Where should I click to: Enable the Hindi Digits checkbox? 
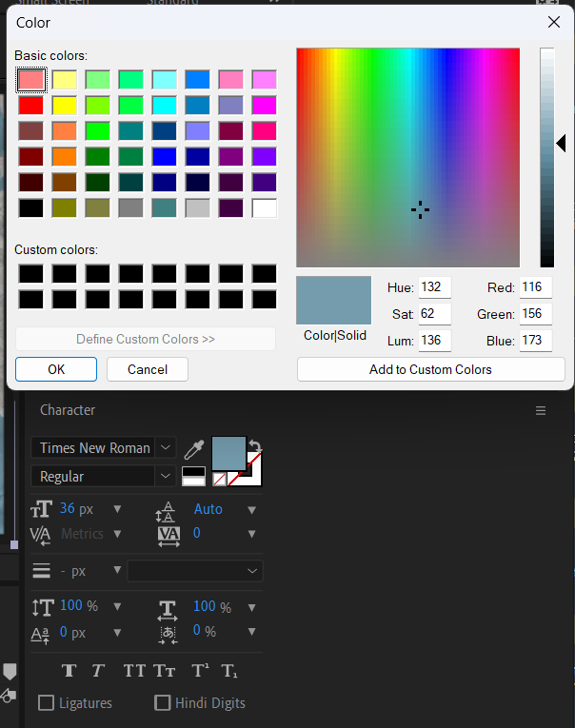(x=162, y=702)
